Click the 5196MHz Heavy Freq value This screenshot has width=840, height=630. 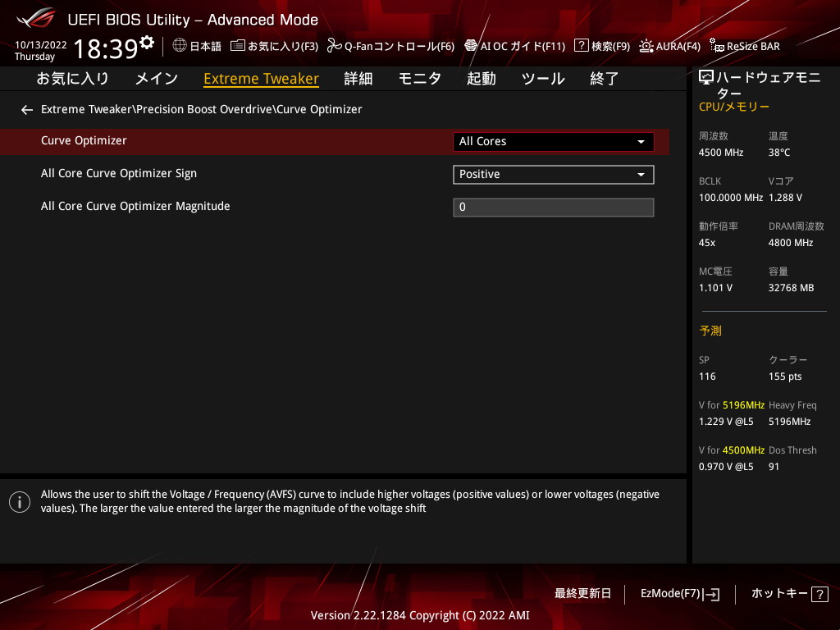(790, 422)
